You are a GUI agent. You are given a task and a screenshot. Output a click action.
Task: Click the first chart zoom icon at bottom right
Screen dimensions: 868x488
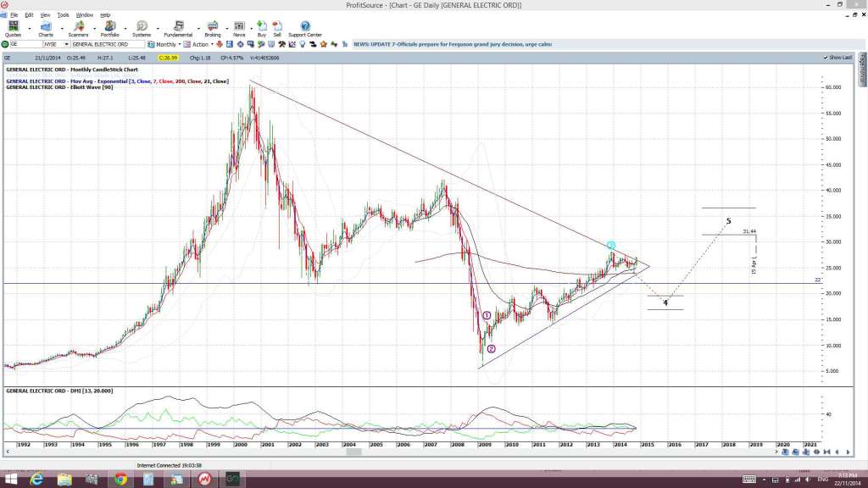pyautogui.click(x=785, y=452)
